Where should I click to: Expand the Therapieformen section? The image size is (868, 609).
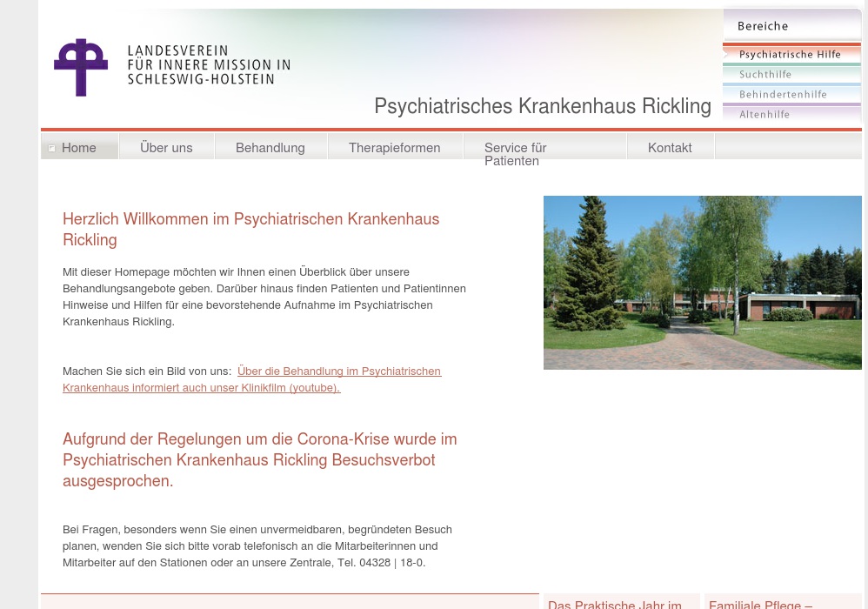[x=394, y=148]
